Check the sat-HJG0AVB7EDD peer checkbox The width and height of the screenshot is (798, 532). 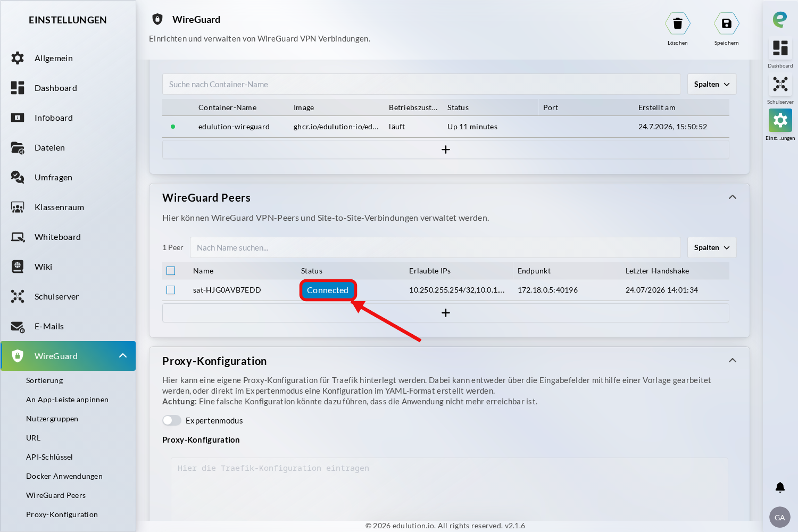pyautogui.click(x=171, y=290)
